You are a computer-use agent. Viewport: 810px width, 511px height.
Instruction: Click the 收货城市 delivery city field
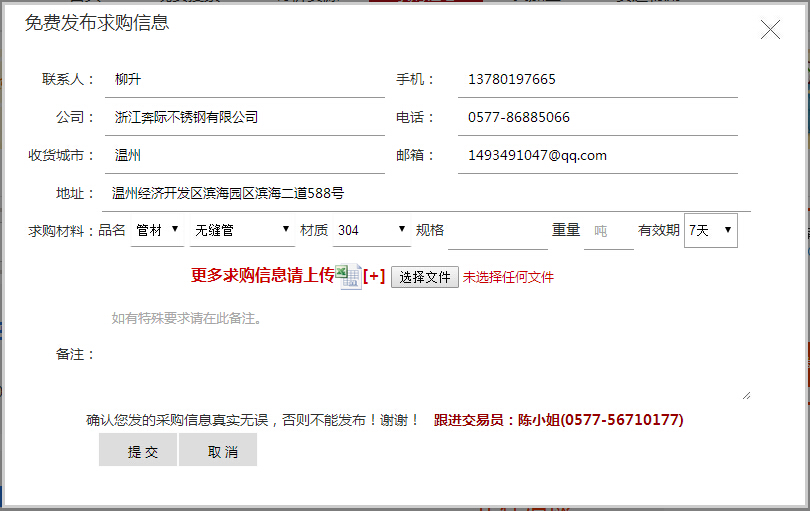[x=244, y=156]
